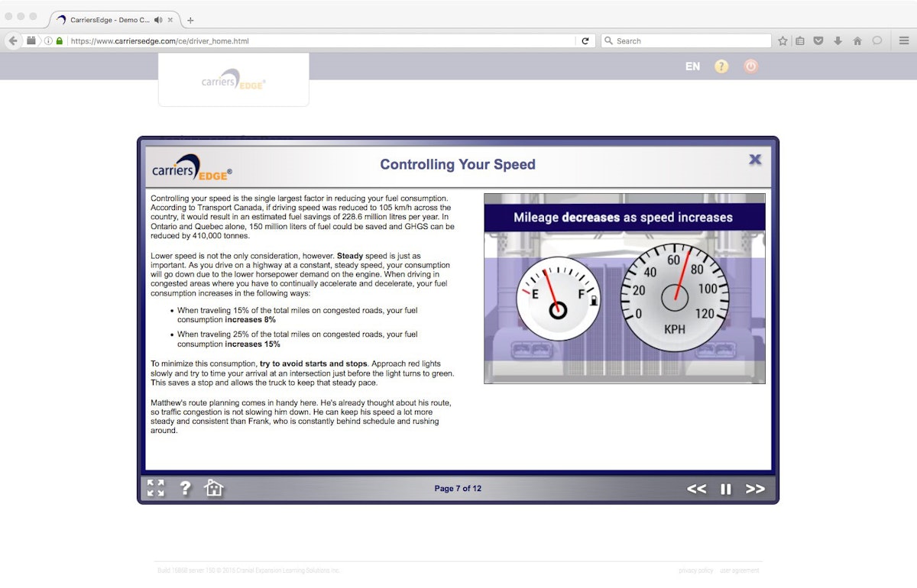Open the download arrow icon in the toolbar
This screenshot has width=917, height=588.
click(838, 40)
